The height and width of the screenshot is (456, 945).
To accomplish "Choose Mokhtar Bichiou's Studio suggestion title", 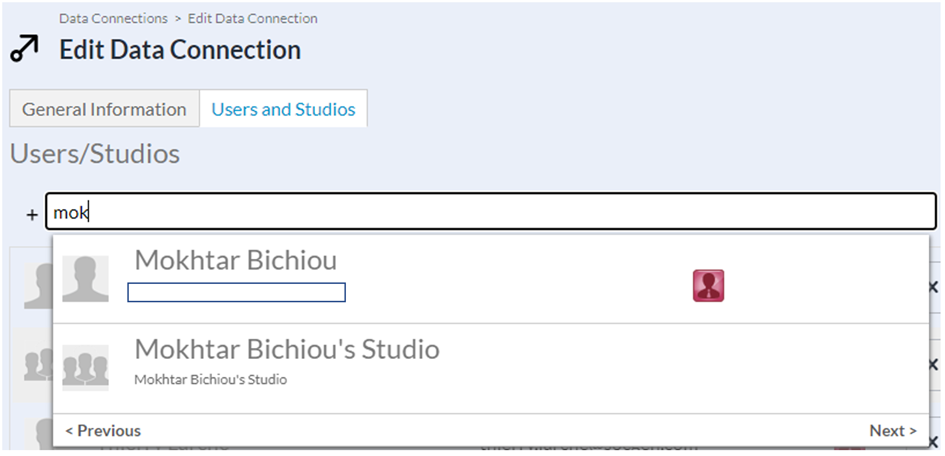I will pos(287,349).
